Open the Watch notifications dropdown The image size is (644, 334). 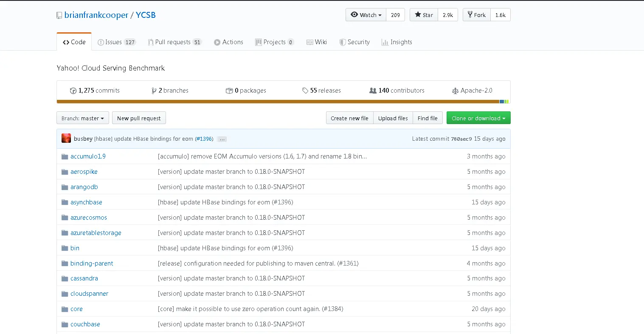click(366, 15)
